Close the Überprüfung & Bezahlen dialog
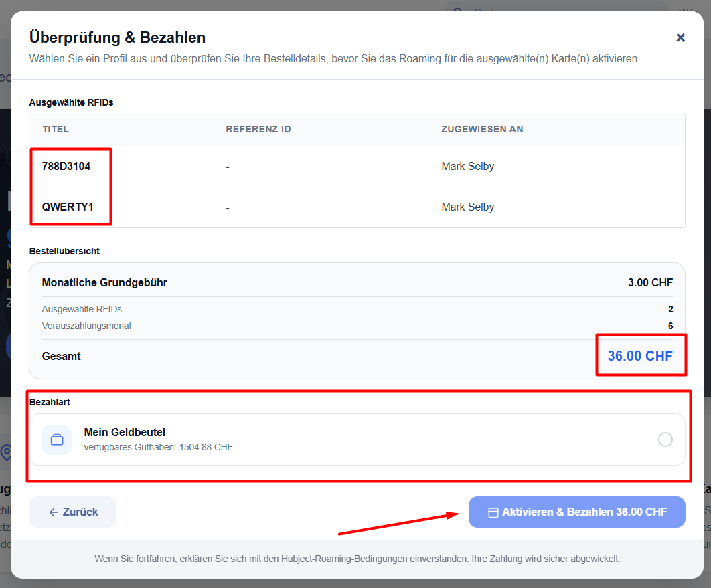 click(680, 37)
